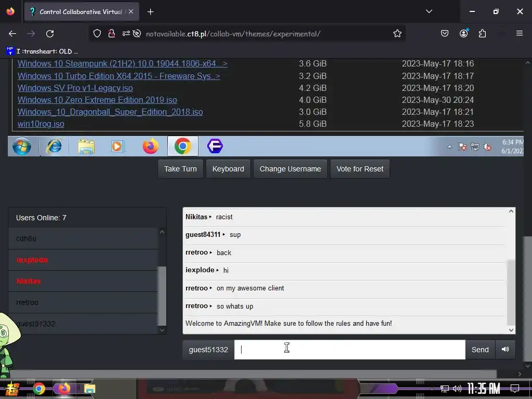Send the chat message
Image resolution: width=532 pixels, height=399 pixels.
(x=480, y=350)
